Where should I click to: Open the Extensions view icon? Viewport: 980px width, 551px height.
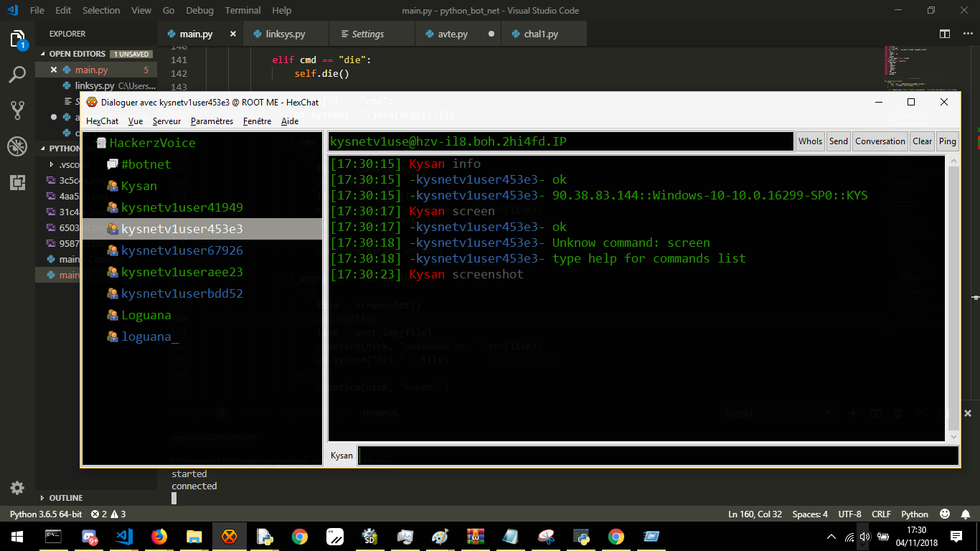17,182
